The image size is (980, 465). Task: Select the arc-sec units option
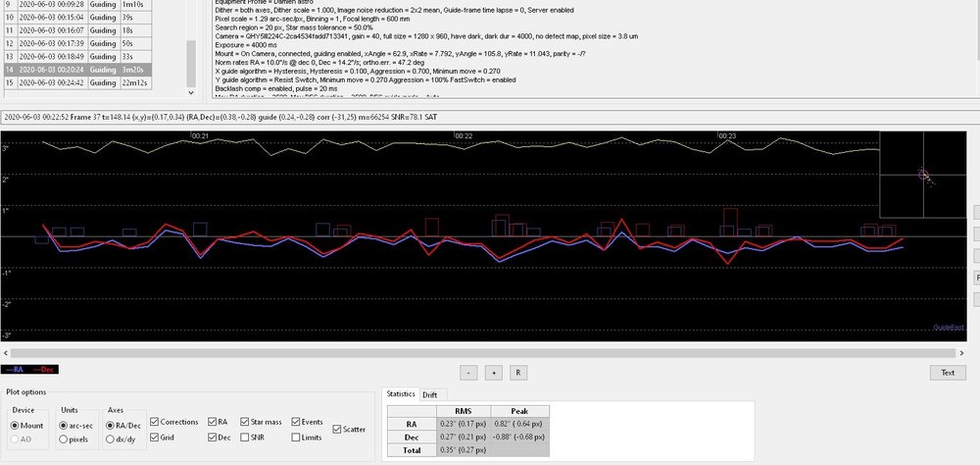(63, 426)
